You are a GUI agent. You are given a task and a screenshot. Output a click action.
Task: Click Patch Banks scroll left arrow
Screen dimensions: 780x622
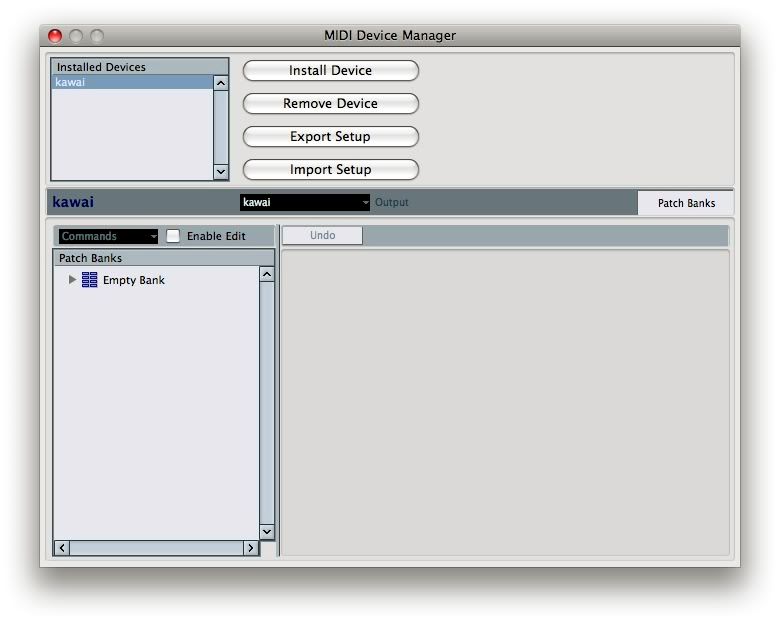pos(62,548)
